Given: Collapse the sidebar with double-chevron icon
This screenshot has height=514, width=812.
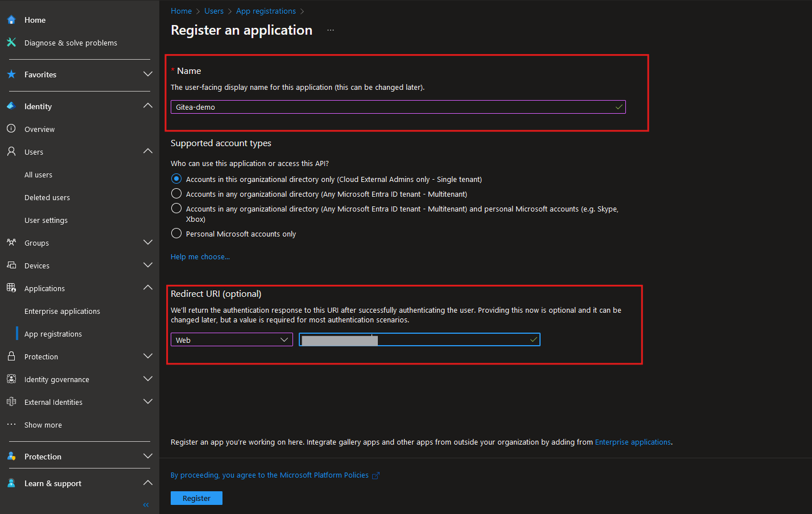Looking at the screenshot, I should point(146,505).
